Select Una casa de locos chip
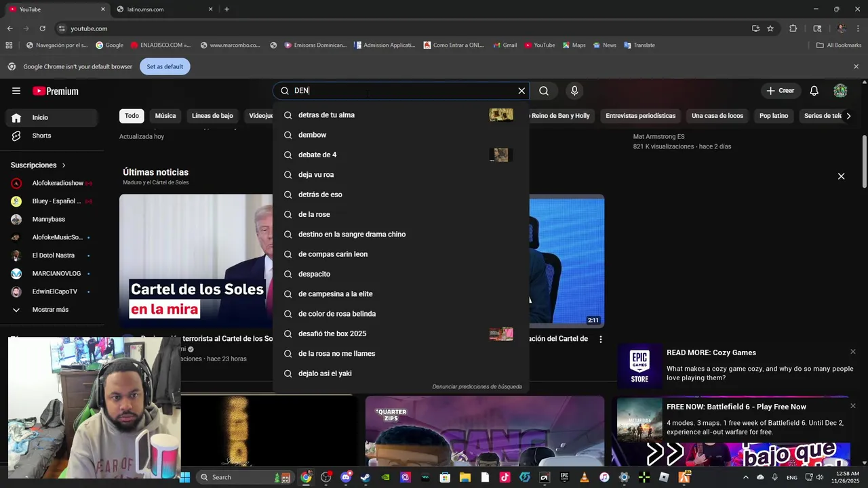The width and height of the screenshot is (868, 488). (x=717, y=116)
